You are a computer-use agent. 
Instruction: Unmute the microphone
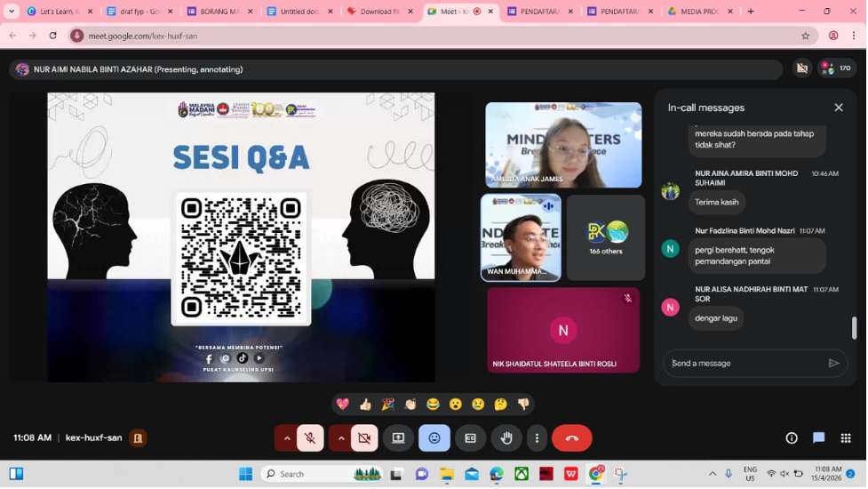(310, 438)
